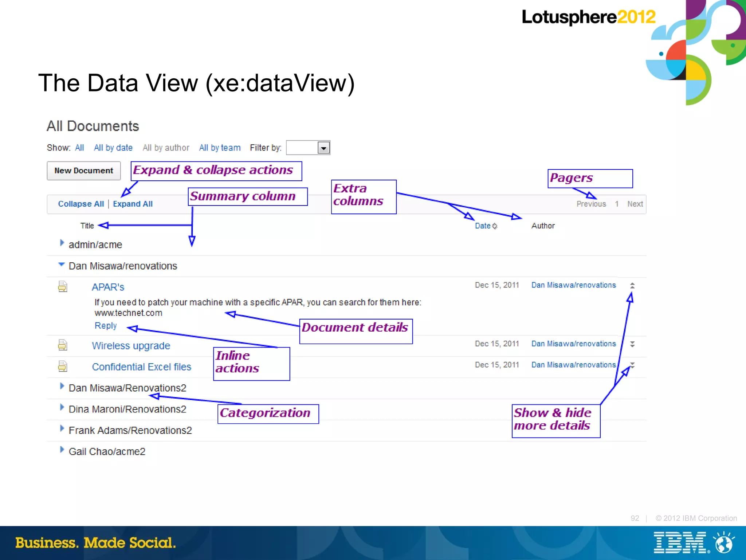
Task: Switch to All by team view
Action: pyautogui.click(x=220, y=148)
